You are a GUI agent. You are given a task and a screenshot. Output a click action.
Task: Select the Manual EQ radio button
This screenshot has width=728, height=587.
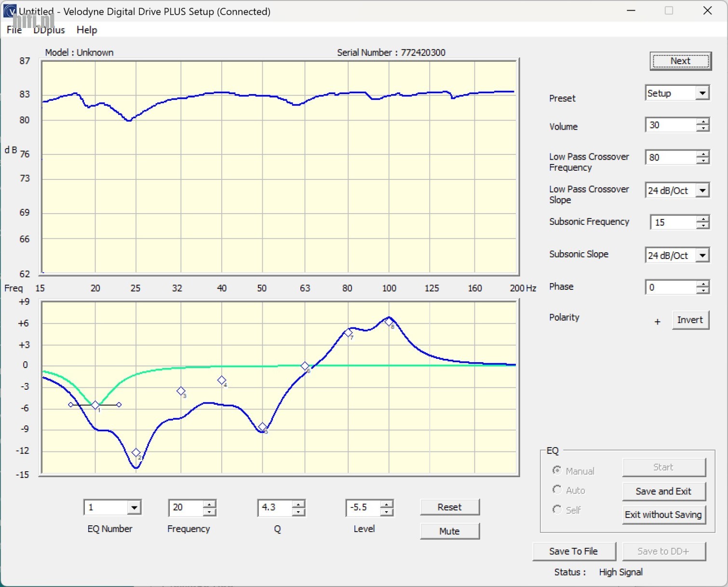point(557,470)
